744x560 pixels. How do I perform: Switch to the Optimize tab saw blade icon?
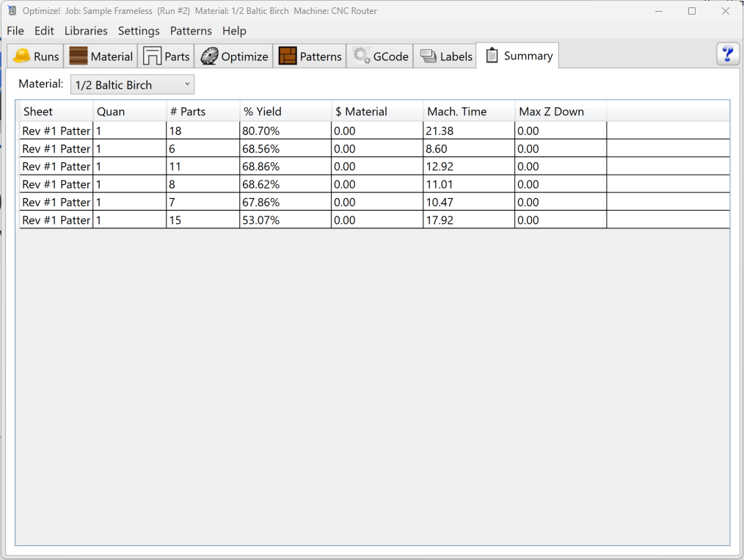[209, 57]
